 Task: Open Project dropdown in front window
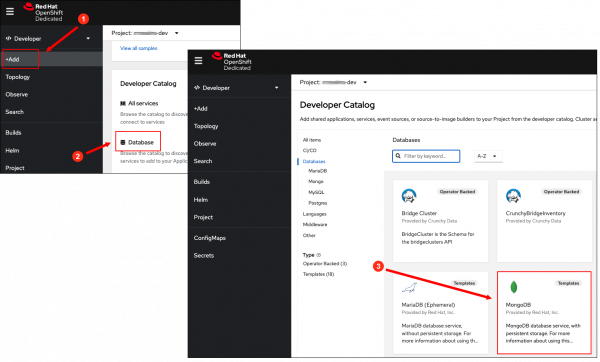(x=333, y=82)
